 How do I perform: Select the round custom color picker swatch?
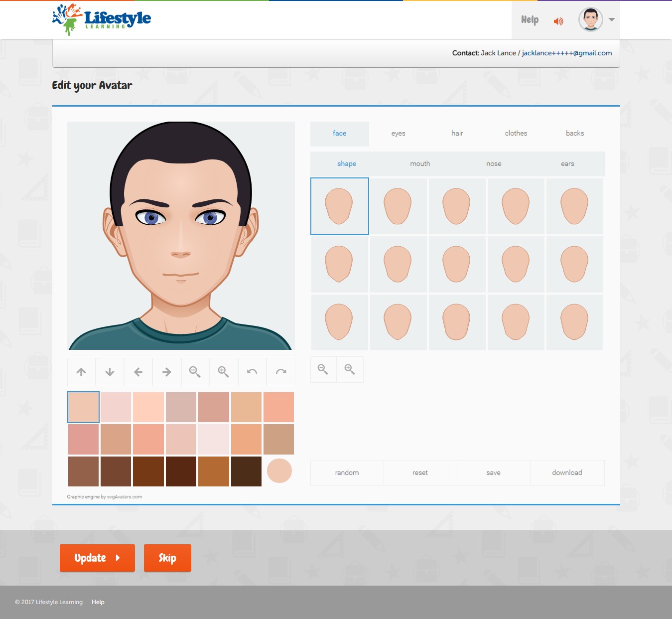coord(279,471)
